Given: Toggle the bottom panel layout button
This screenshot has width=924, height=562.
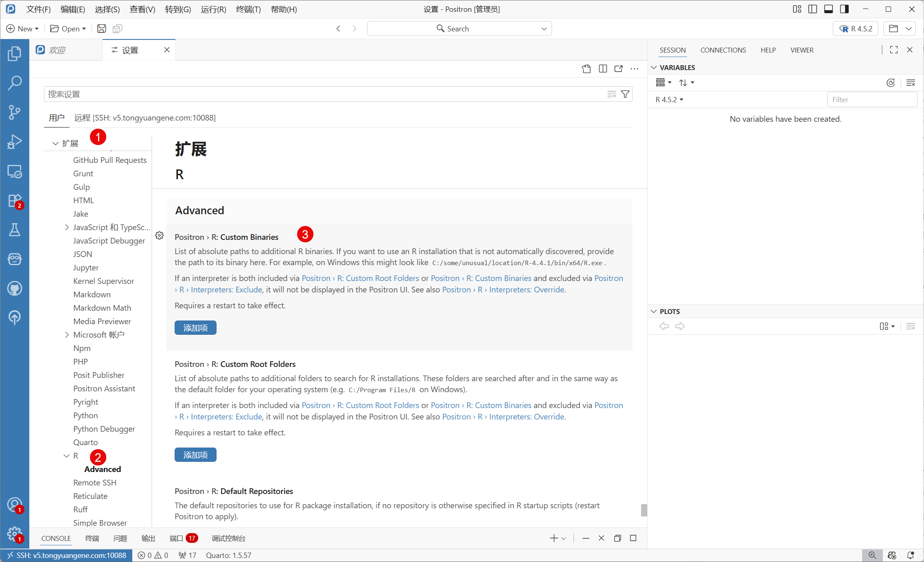Looking at the screenshot, I should point(828,9).
